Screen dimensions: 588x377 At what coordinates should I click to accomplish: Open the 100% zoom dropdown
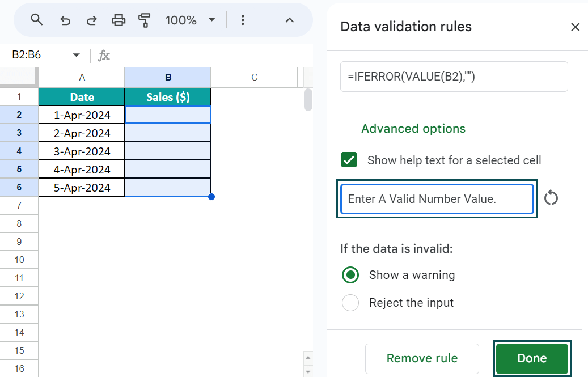[191, 19]
